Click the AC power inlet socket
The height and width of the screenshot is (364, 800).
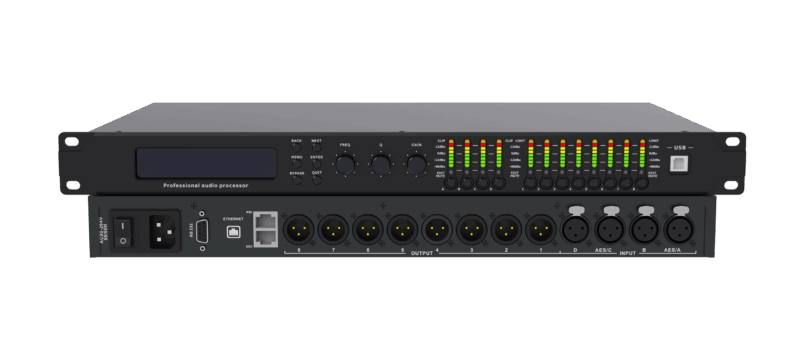pyautogui.click(x=163, y=231)
